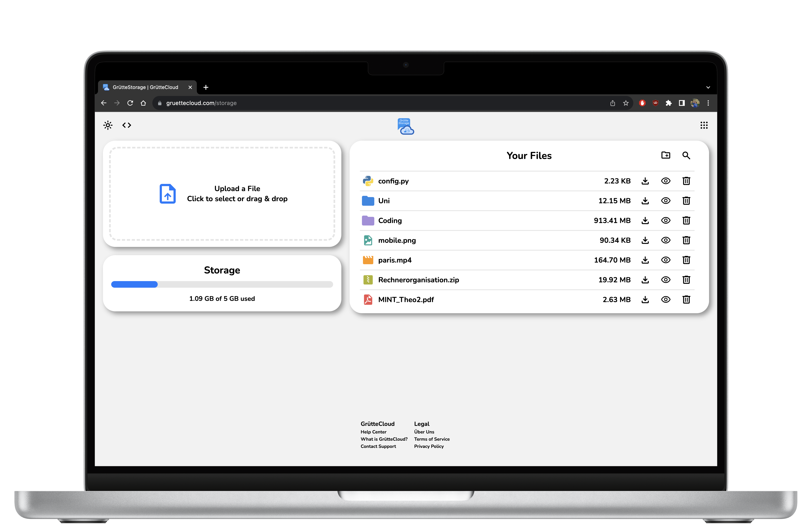This screenshot has width=812, height=528.
Task: Select the Rechnerorganisation.zip file name
Action: pos(418,280)
